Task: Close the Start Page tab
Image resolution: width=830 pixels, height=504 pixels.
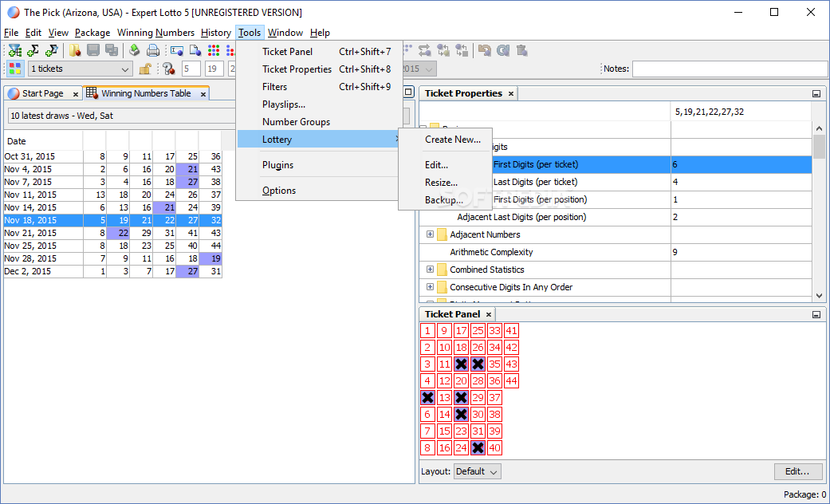Action: (76, 94)
